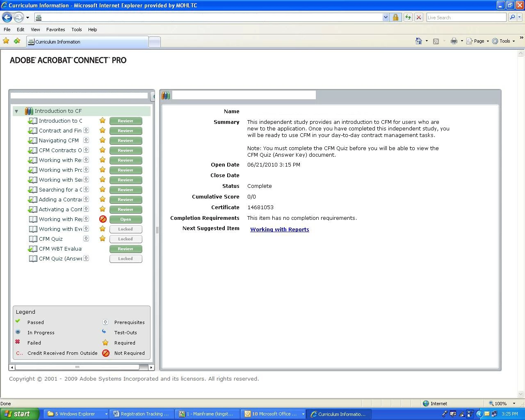Click the Not Required icon next to Working with Rep
This screenshot has height=420, width=525.
click(103, 219)
